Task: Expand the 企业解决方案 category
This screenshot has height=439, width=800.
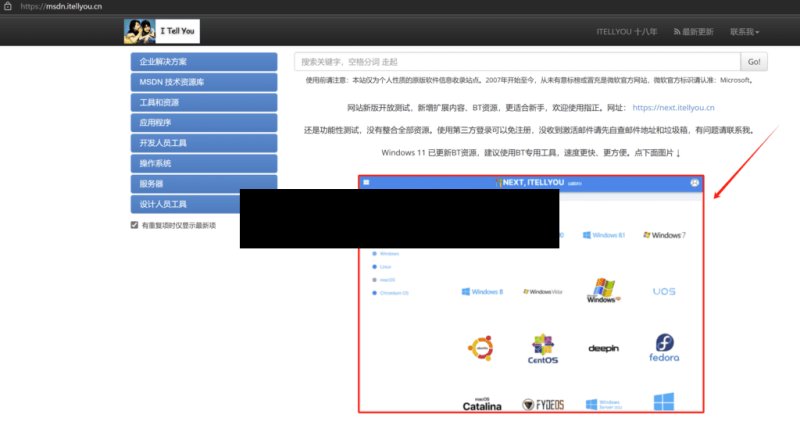Action: point(204,62)
